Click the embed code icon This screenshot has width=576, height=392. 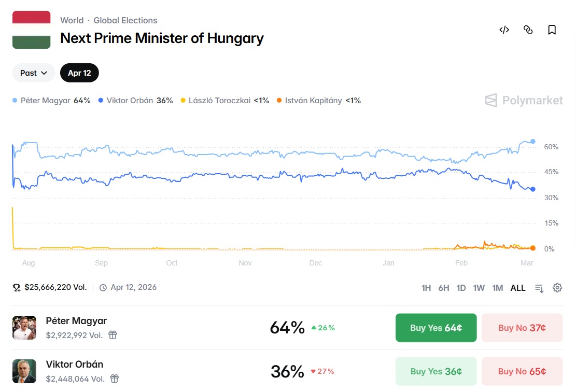click(504, 30)
